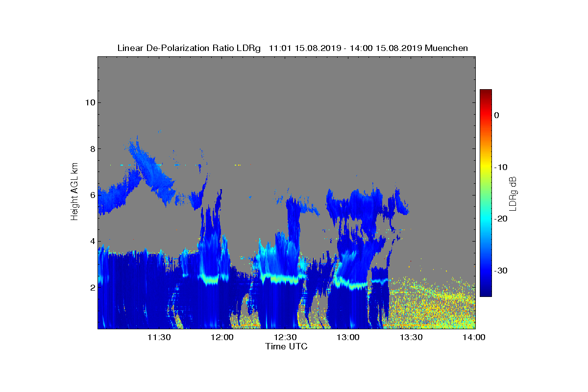
Task: Click the height tick label 4
Action: click(92, 241)
